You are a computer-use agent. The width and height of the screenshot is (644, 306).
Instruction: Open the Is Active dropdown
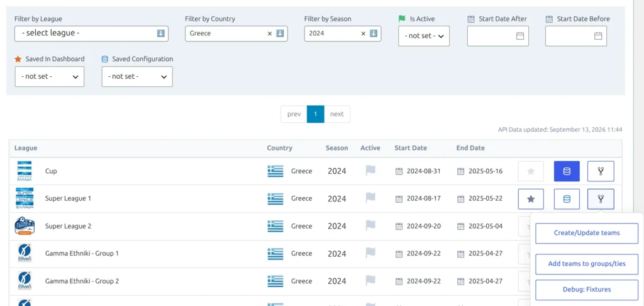424,36
